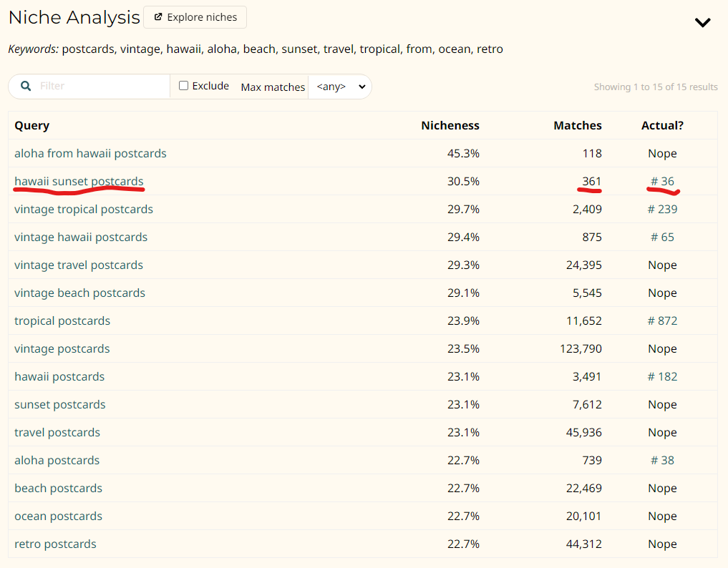Click 'Showing 1 to 15 of 15 results' text
This screenshot has width=728, height=568.
[x=656, y=87]
